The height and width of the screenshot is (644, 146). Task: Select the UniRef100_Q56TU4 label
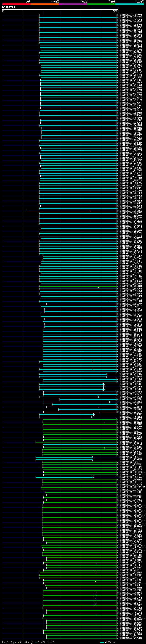click(131, 286)
